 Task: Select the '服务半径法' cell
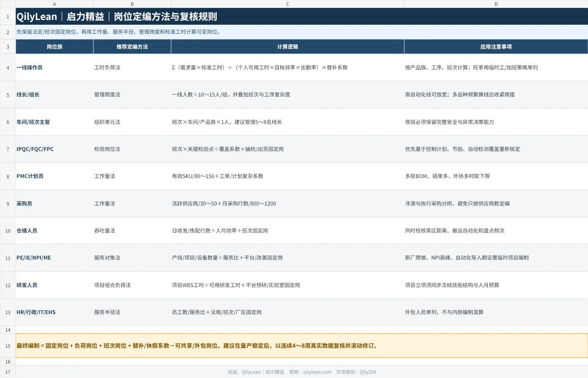click(x=132, y=312)
